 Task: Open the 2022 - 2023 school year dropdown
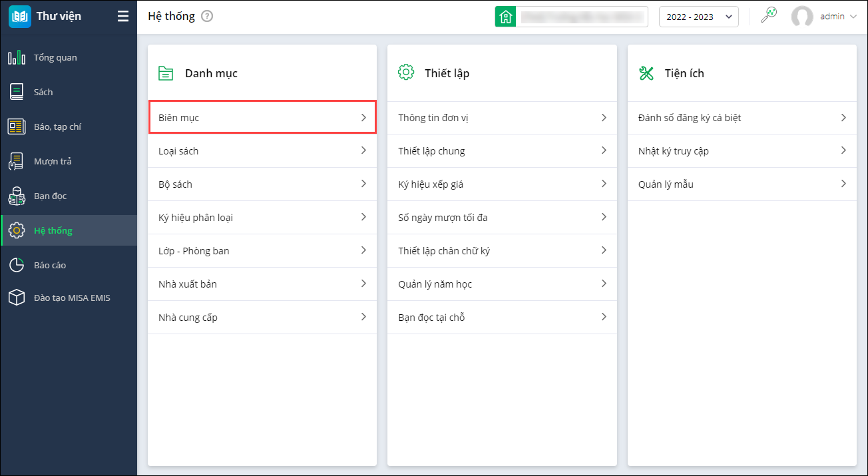coord(698,17)
